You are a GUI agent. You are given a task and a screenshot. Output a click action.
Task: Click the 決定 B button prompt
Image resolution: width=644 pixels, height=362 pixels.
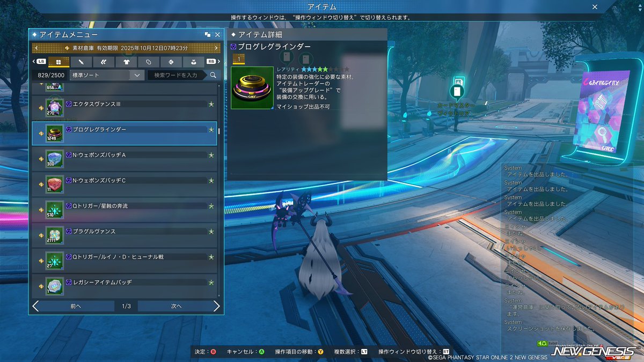(x=205, y=352)
